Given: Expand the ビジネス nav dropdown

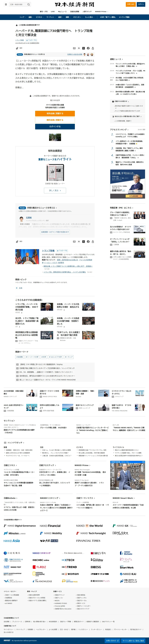Looking at the screenshot, I should click(40, 17).
